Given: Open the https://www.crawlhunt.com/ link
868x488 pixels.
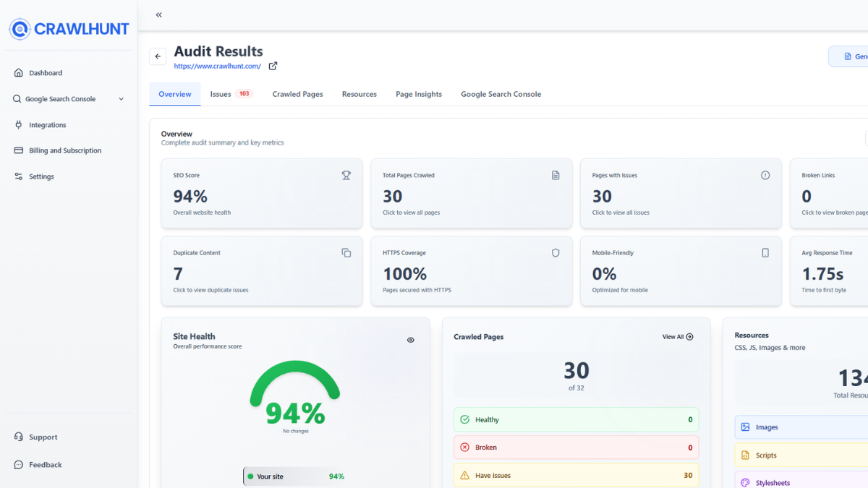Looking at the screenshot, I should tap(218, 66).
